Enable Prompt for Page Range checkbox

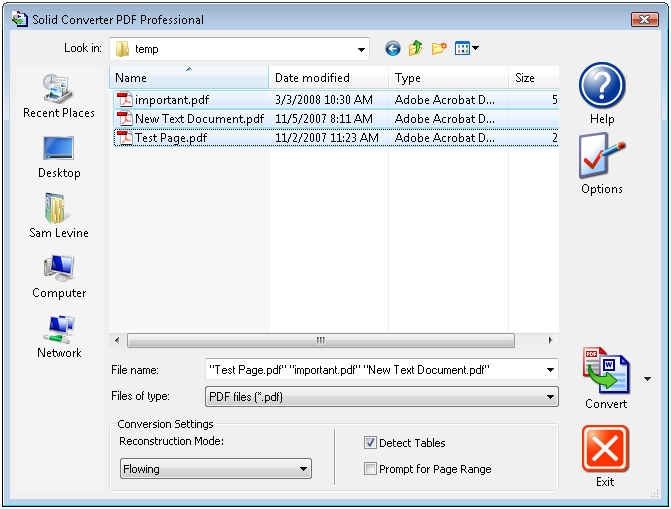click(370, 469)
